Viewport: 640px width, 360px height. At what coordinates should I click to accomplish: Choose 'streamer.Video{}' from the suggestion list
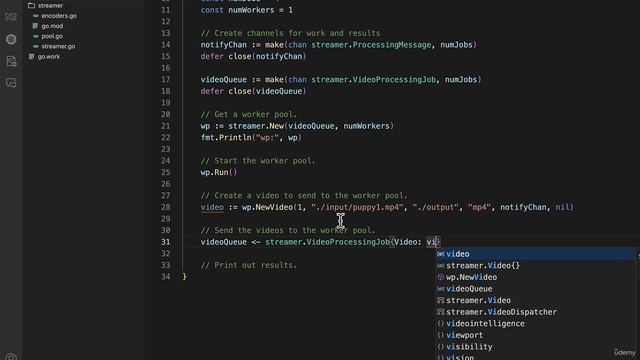point(535,265)
